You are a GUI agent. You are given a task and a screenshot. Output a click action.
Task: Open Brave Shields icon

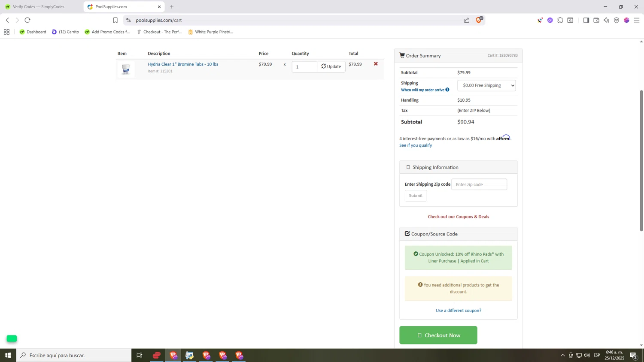[x=479, y=20]
